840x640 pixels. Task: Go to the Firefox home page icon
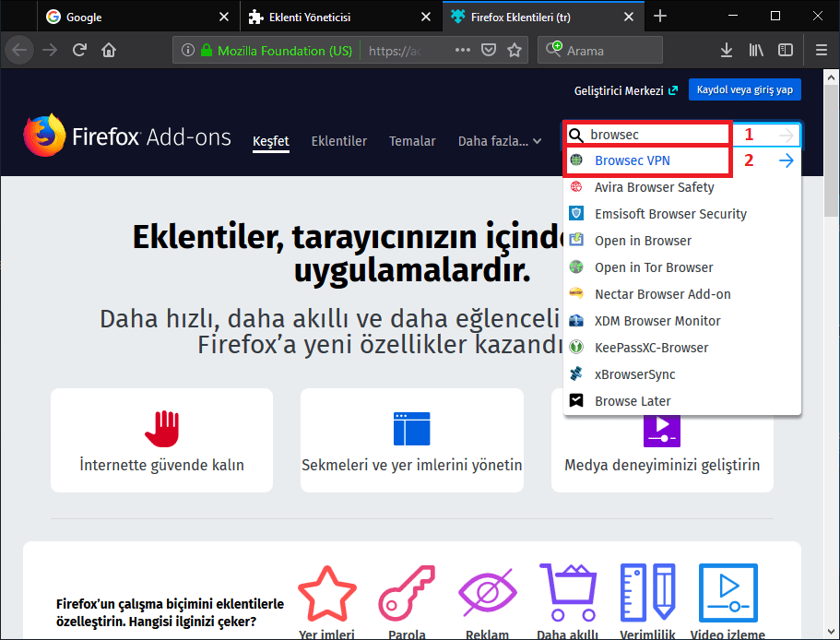[109, 50]
